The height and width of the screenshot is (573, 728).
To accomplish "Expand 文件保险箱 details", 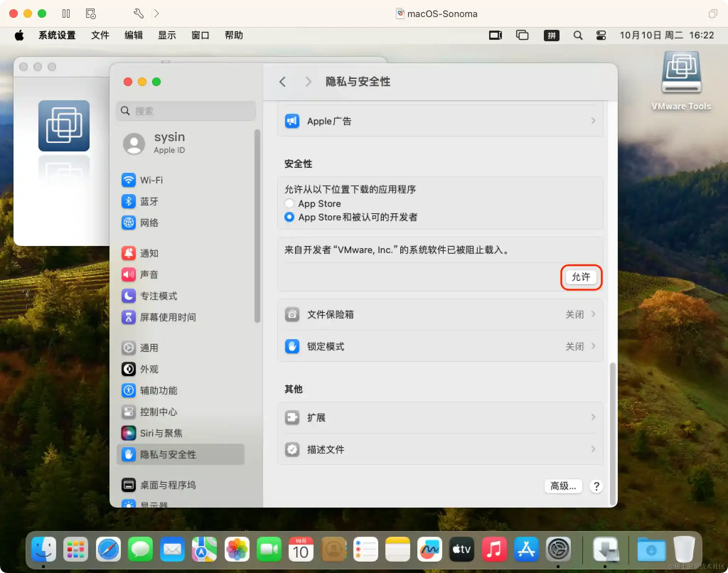I will coord(441,314).
